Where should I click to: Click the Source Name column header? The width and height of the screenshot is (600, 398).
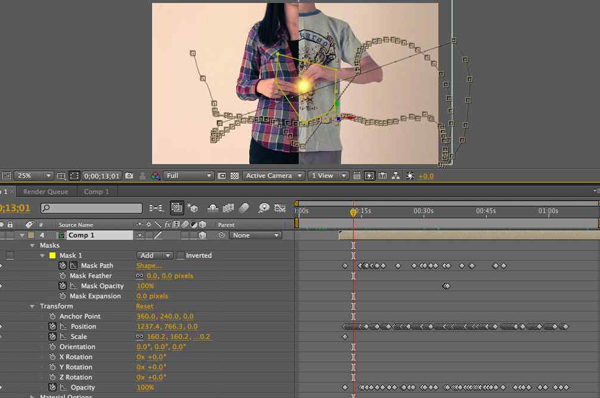tap(76, 225)
